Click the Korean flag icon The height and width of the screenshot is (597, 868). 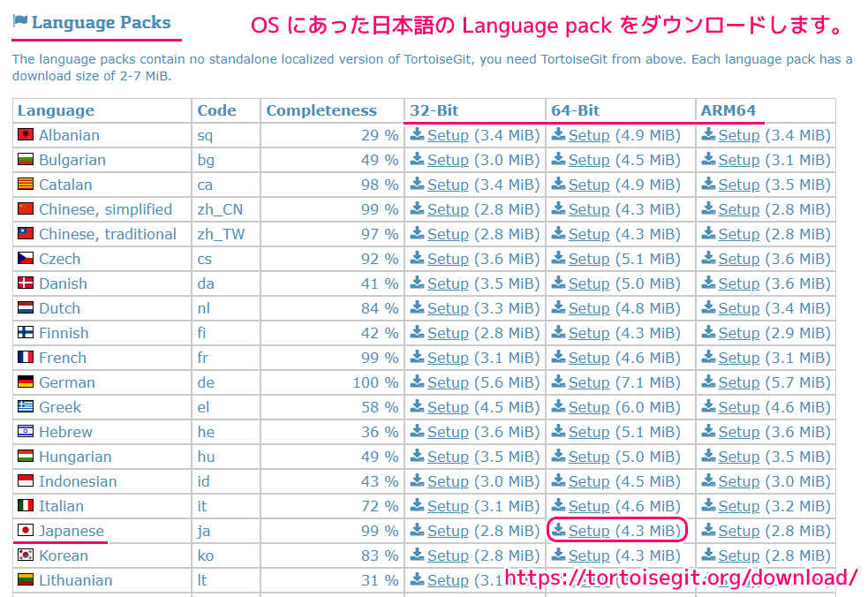(26, 555)
